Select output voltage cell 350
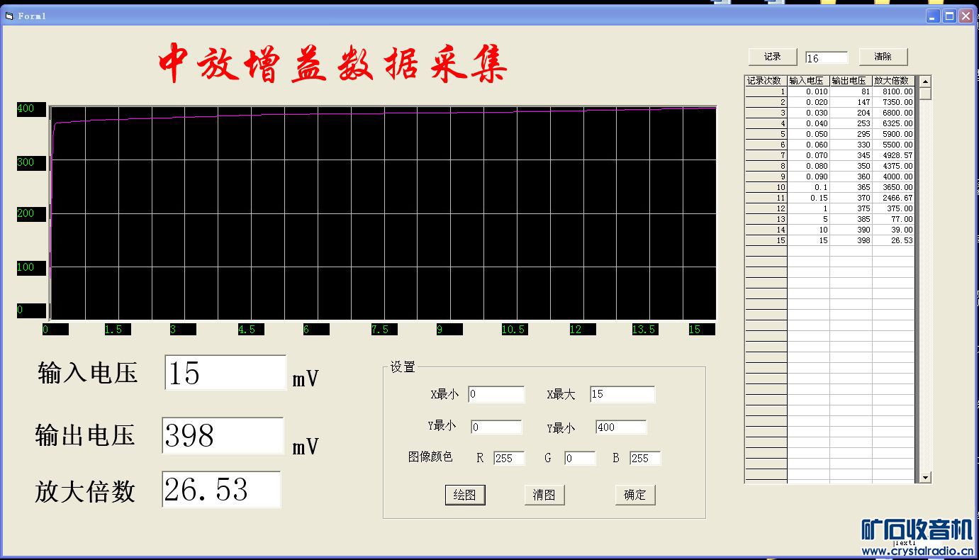 click(x=851, y=166)
